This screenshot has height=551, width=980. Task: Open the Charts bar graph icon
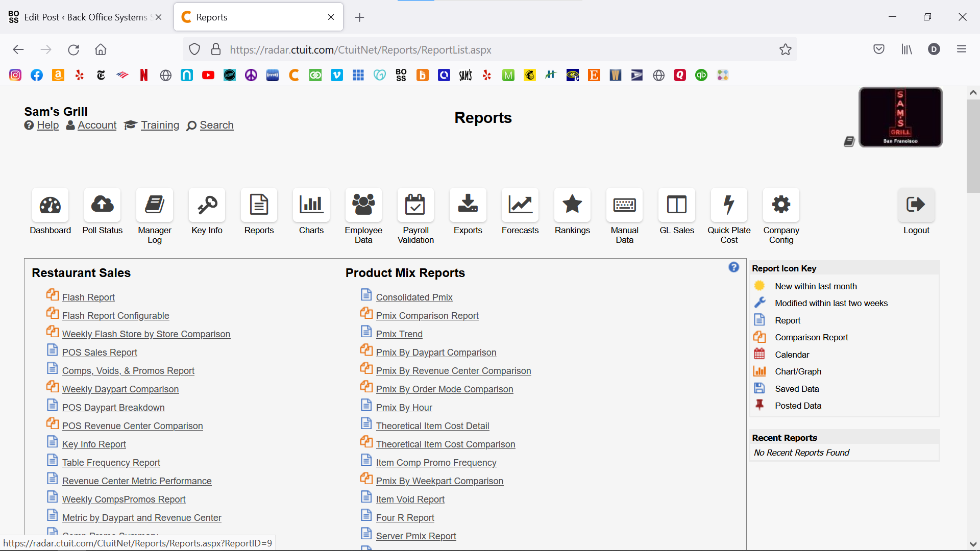[311, 205]
